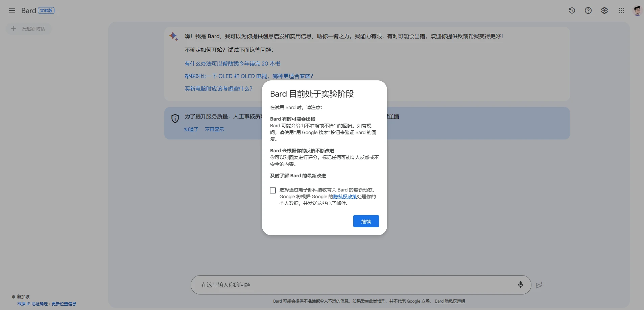Open the Google apps grid
Screen dimensions: 644x310
[x=621, y=10]
